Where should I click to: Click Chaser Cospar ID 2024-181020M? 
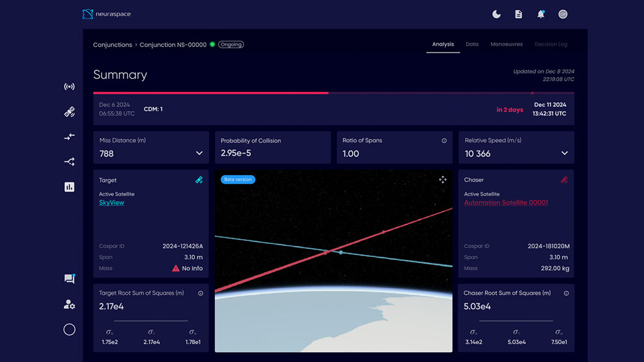coord(549,246)
